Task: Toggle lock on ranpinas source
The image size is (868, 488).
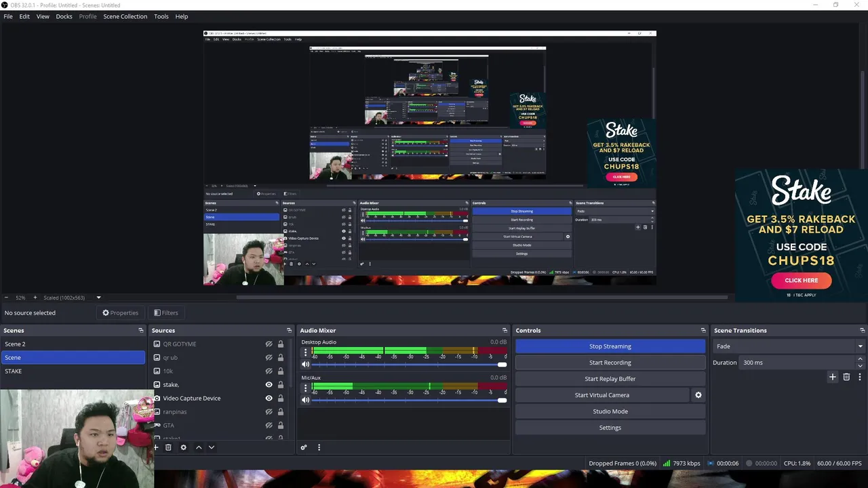Action: 280,412
